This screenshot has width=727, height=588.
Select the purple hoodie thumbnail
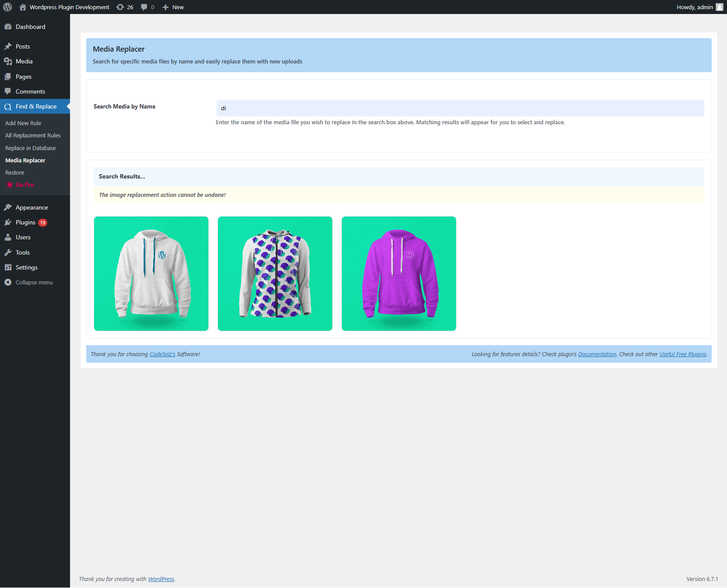click(399, 273)
